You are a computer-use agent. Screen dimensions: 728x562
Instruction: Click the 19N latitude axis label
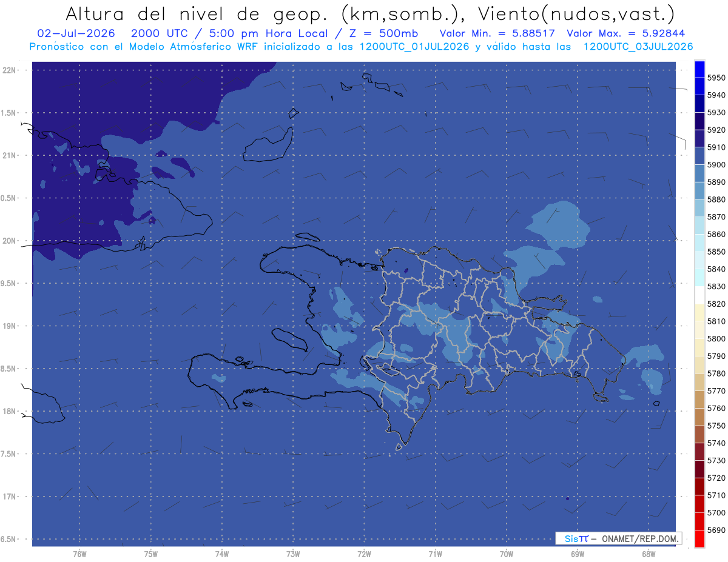10,326
